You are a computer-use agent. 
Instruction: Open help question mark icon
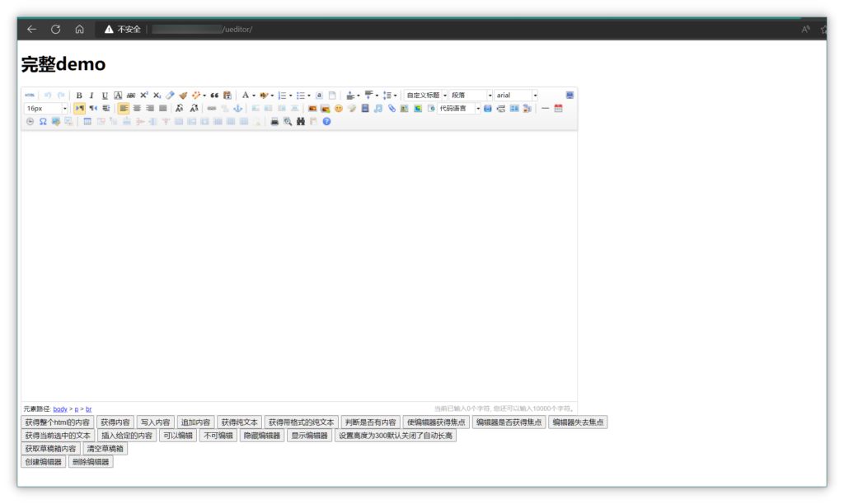click(x=326, y=122)
